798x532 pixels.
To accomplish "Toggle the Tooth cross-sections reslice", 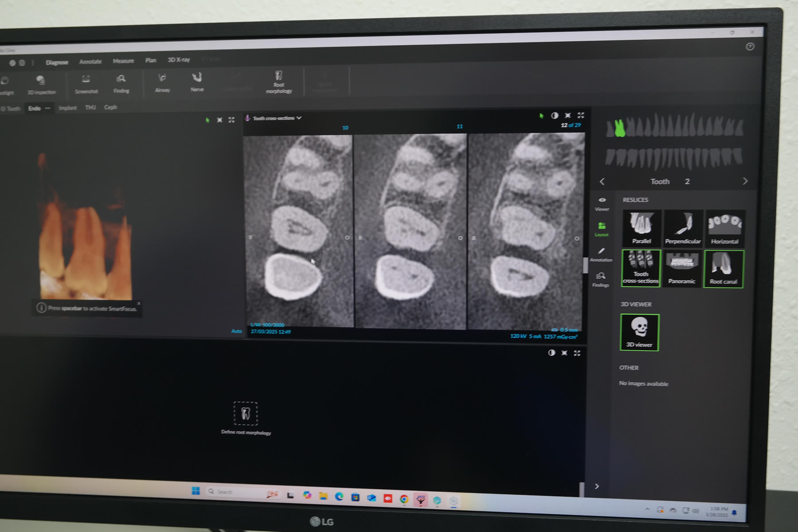I will coord(641,268).
